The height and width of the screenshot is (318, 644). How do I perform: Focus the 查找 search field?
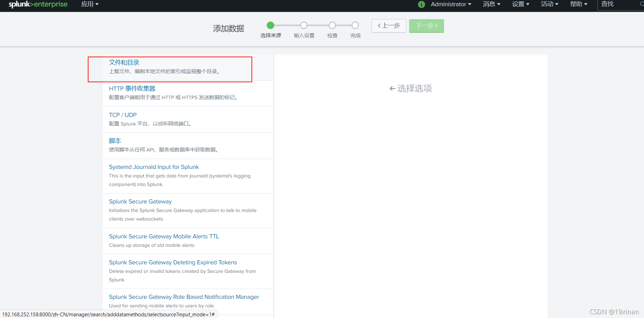pyautogui.click(x=620, y=5)
